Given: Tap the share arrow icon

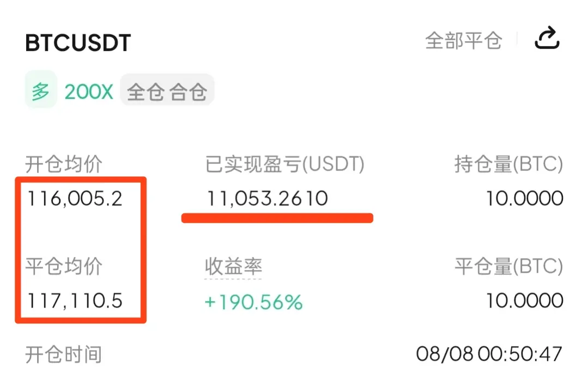Looking at the screenshot, I should 547,38.
